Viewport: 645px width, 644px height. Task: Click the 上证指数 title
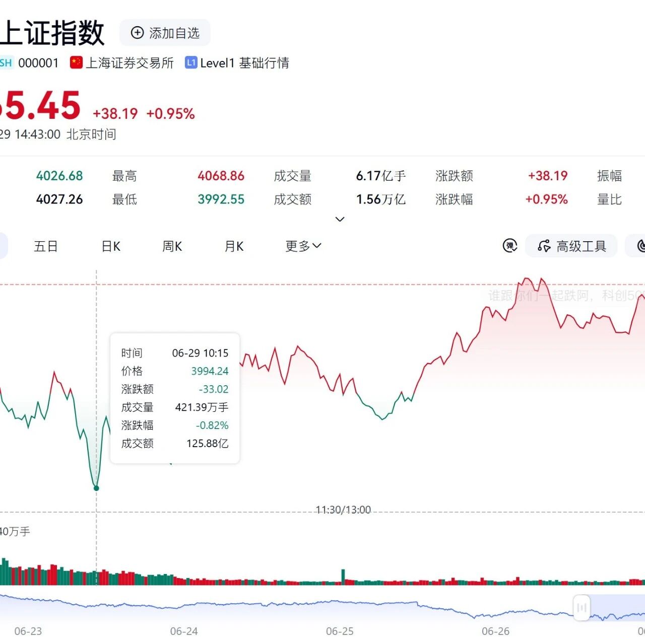pyautogui.click(x=52, y=33)
